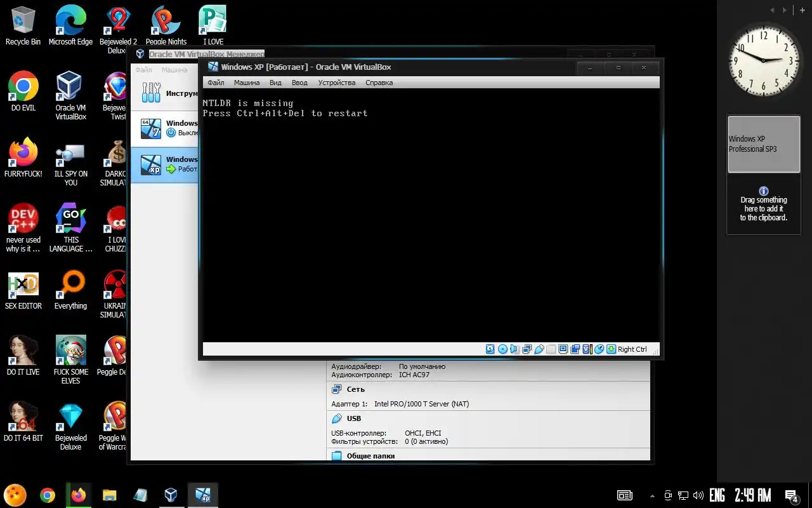
Task: Open Файл menu in VirtualBox Manager window
Action: coord(143,70)
